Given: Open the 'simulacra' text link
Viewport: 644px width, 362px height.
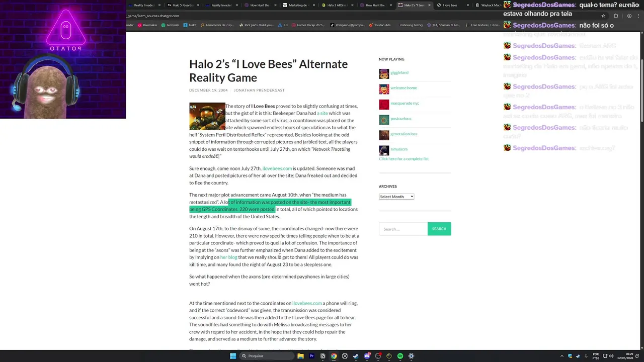Looking at the screenshot, I should [x=399, y=149].
